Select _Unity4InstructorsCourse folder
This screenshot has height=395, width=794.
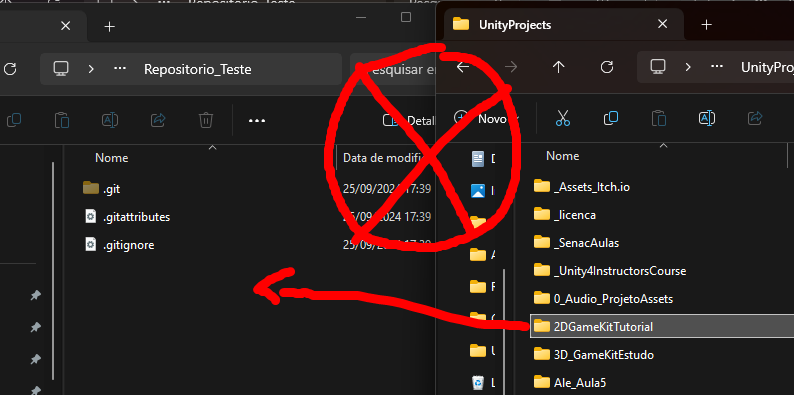point(610,271)
